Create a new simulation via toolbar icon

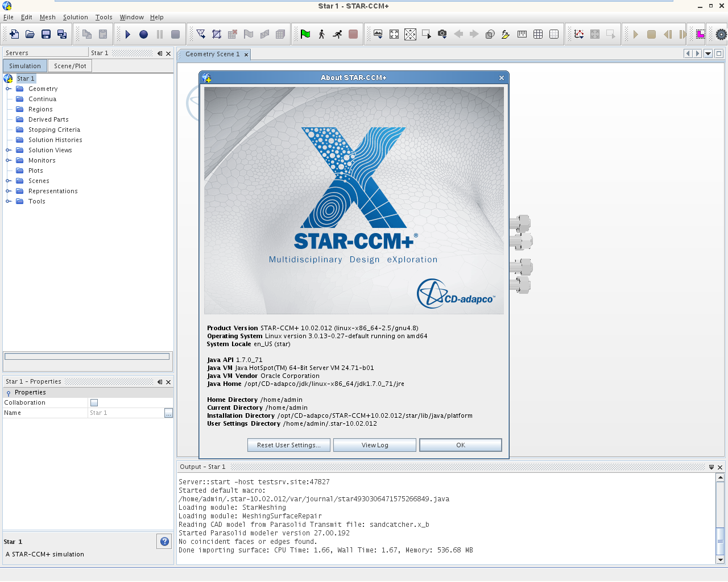14,34
